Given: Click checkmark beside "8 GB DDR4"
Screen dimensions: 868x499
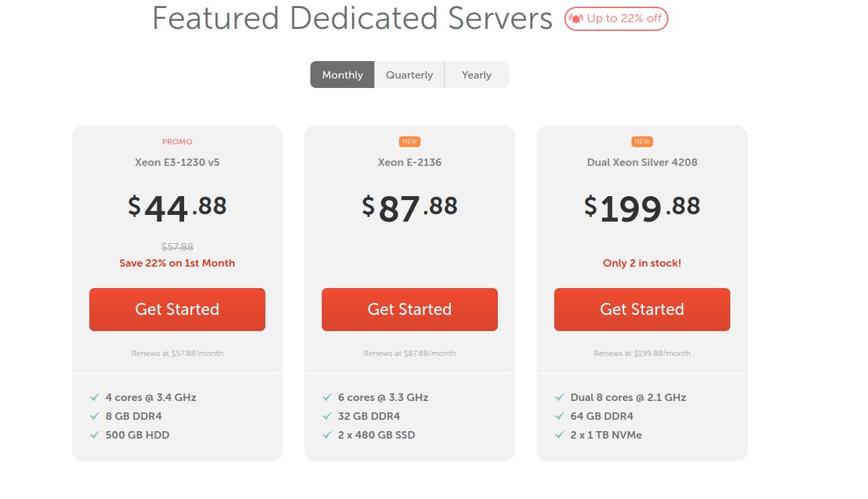Looking at the screenshot, I should coord(95,416).
